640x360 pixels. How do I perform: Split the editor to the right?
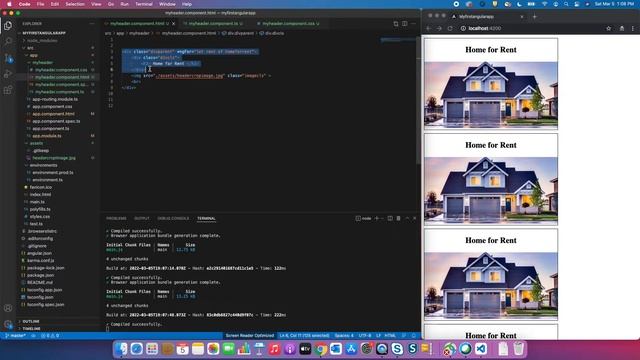click(404, 24)
